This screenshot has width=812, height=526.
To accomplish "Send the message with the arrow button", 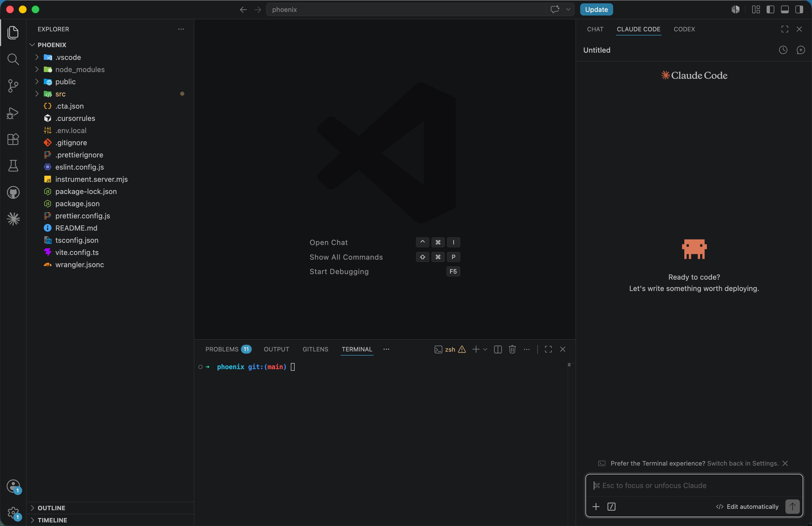I will click(792, 507).
